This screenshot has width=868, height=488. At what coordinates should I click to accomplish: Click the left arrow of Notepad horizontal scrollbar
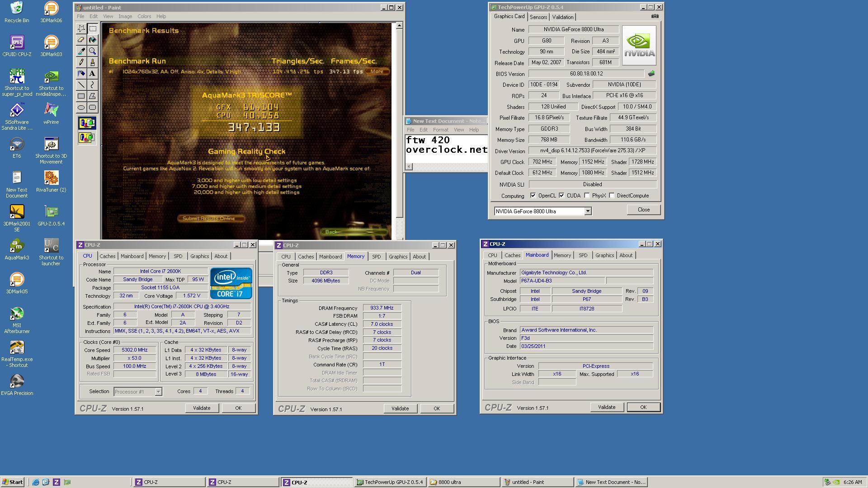coord(409,167)
